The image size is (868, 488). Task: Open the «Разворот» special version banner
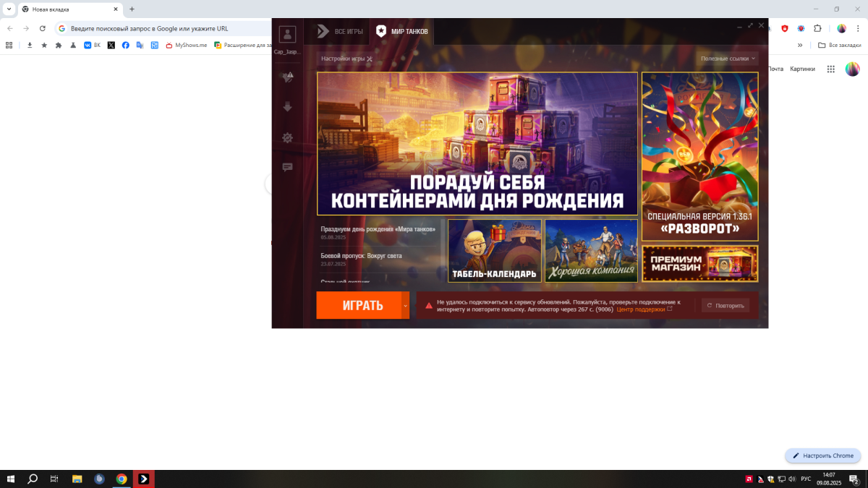(699, 156)
